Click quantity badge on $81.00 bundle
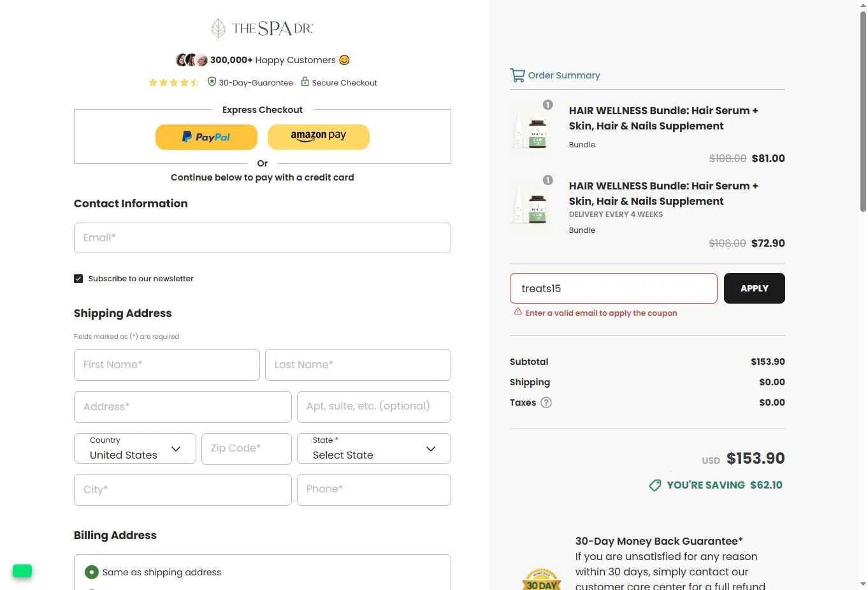Viewport: 868px width, 590px height. [x=547, y=105]
